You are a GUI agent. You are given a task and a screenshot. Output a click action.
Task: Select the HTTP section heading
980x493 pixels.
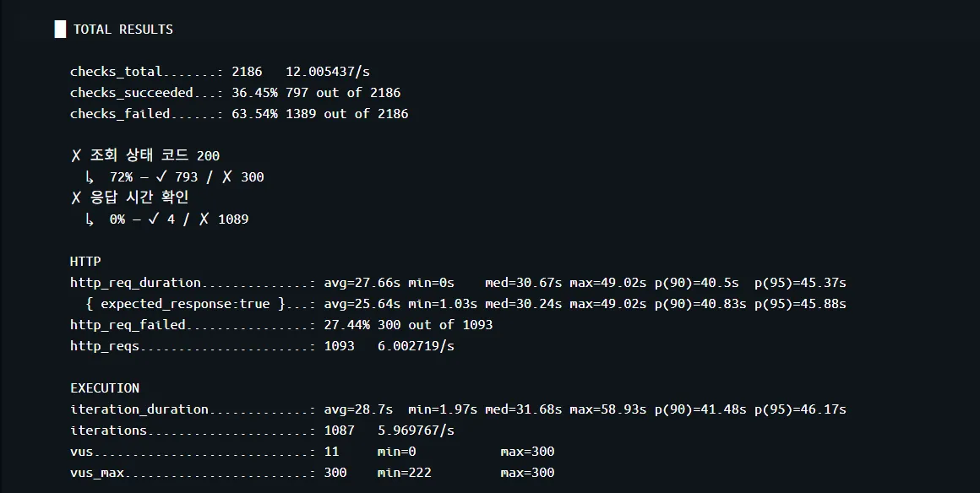[85, 262]
